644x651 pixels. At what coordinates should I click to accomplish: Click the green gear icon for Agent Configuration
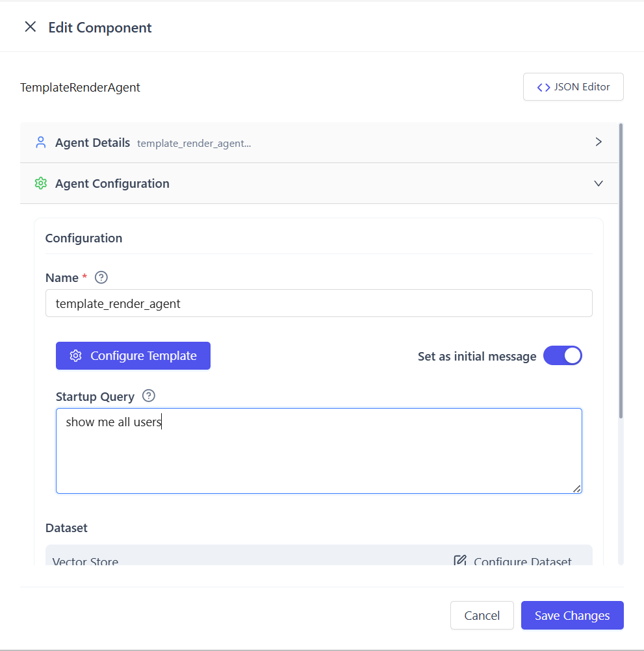[41, 184]
